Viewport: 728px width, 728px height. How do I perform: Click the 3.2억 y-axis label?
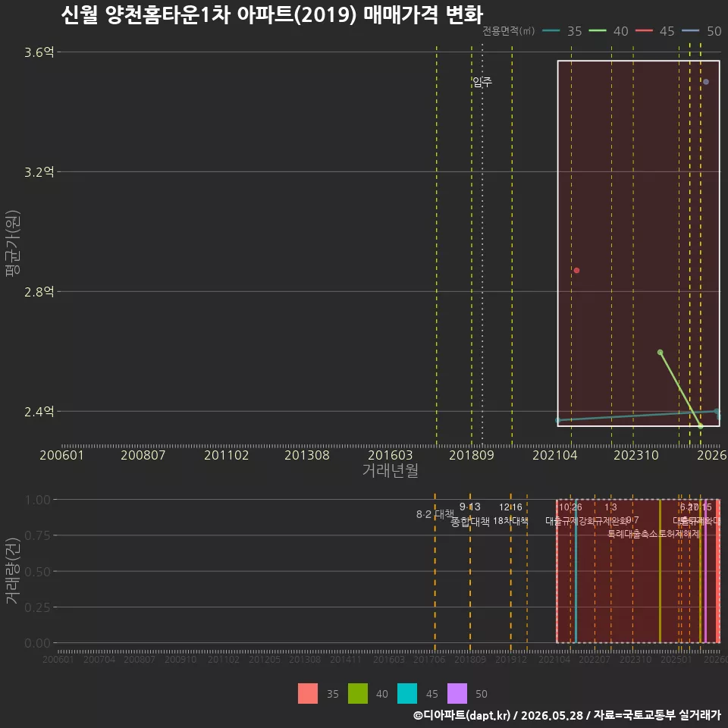pos(39,172)
